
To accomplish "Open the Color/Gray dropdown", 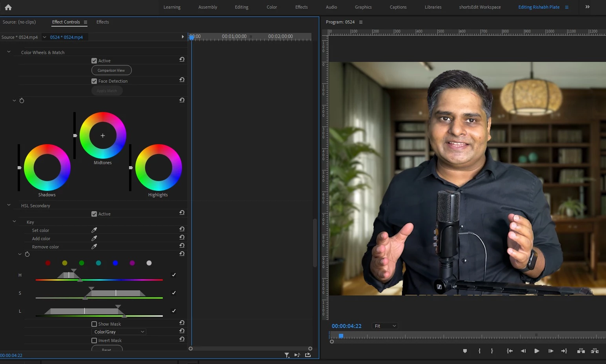I will (119, 332).
